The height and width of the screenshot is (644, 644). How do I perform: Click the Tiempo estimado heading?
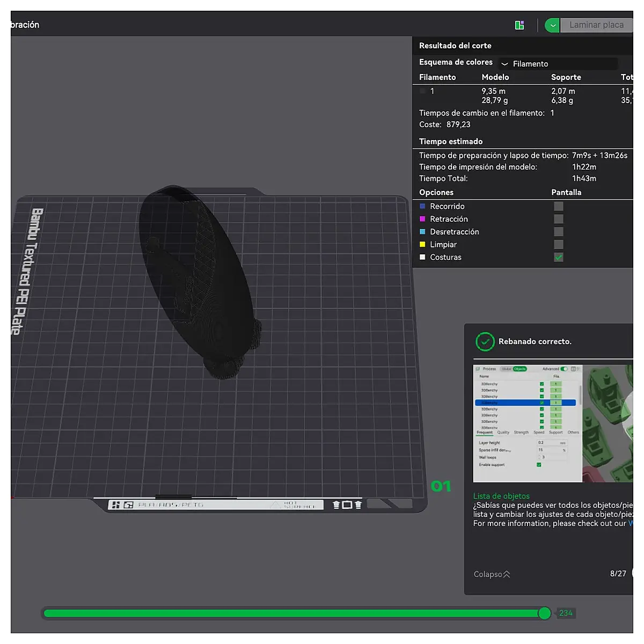tap(451, 142)
